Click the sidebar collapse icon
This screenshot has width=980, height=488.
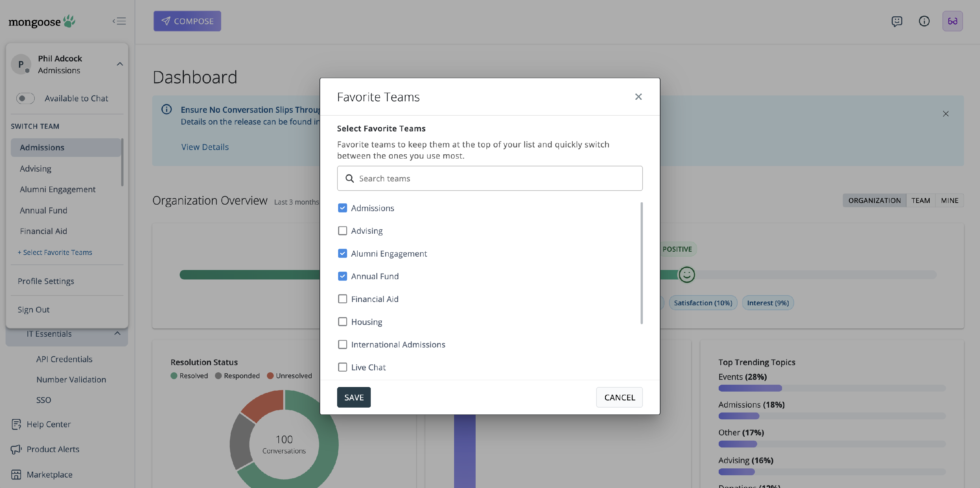(x=119, y=21)
